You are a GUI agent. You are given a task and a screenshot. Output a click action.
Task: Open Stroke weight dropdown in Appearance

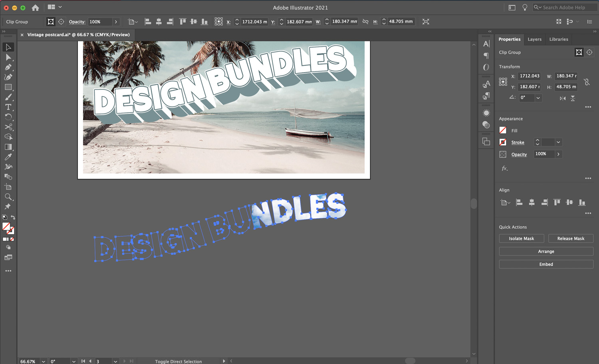pyautogui.click(x=558, y=142)
